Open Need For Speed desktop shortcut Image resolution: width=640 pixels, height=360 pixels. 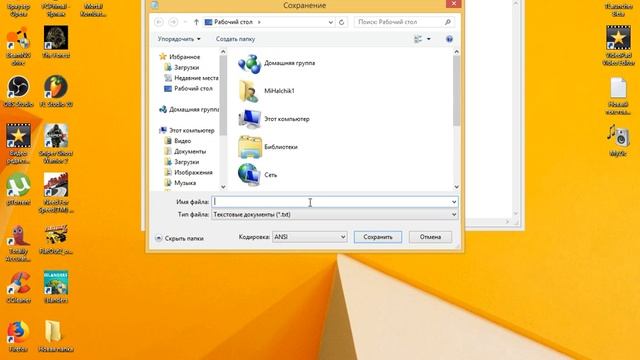point(56,193)
